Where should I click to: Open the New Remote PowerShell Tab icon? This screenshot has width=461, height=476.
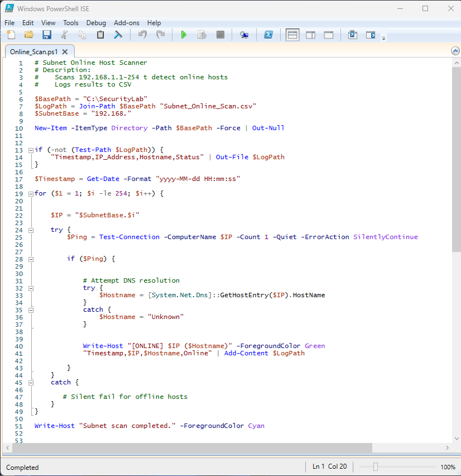(244, 35)
